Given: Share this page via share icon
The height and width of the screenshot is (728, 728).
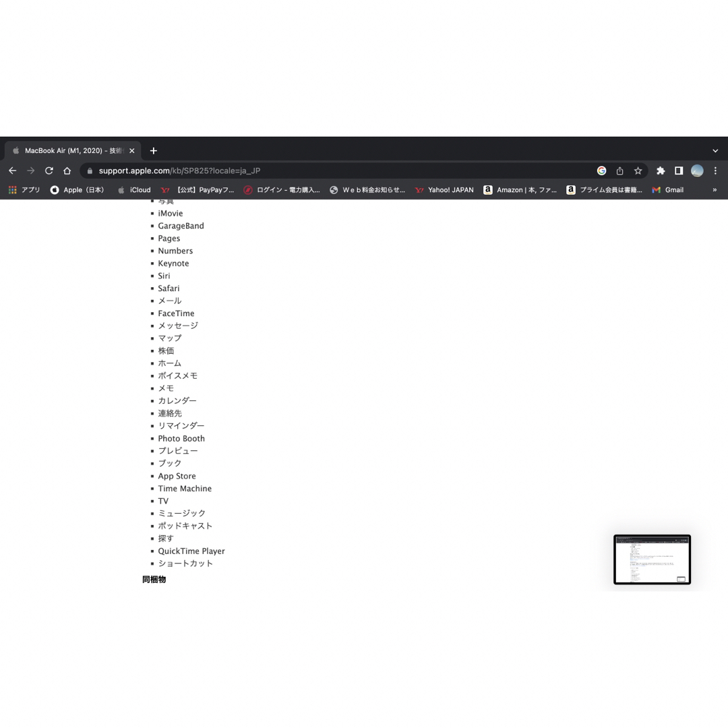Looking at the screenshot, I should 620,171.
